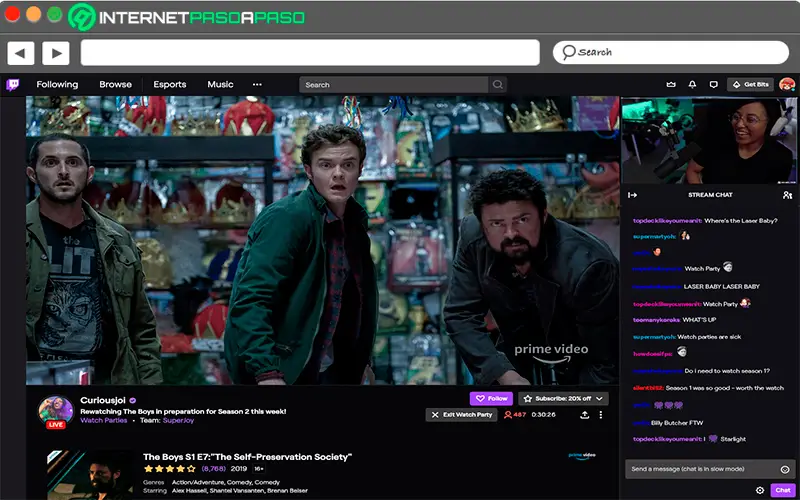This screenshot has width=800, height=500.
Task: Click chat message Billy Butcher FTW
Action: (x=677, y=423)
